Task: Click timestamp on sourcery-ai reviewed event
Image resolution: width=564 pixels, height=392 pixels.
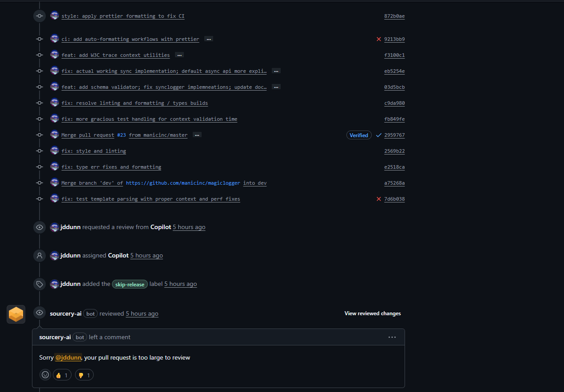Action: click(142, 313)
